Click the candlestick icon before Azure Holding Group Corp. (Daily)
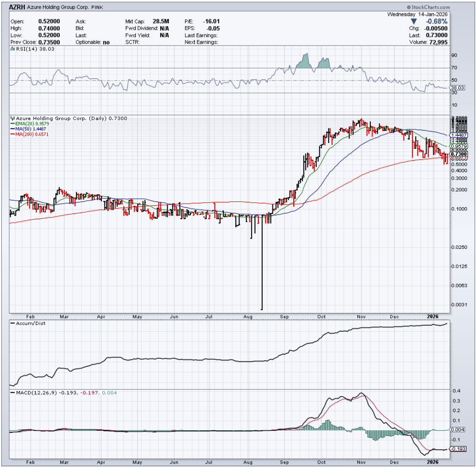 coord(12,118)
